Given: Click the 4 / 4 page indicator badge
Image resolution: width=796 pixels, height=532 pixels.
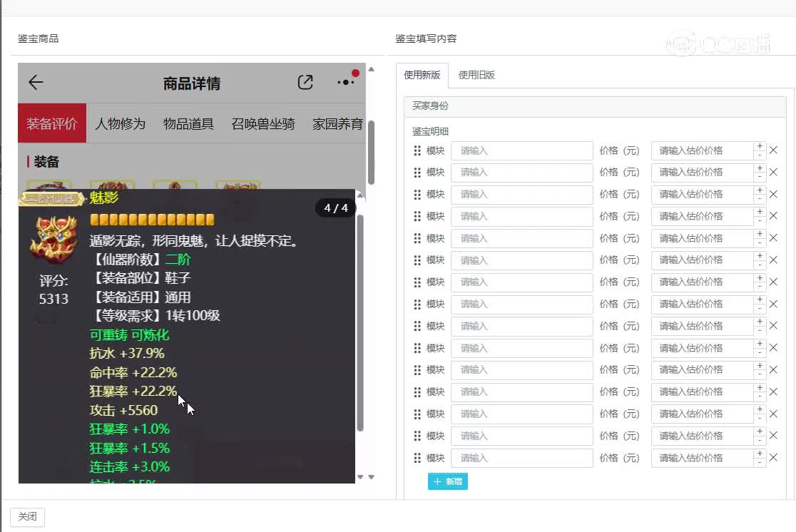Looking at the screenshot, I should 335,208.
